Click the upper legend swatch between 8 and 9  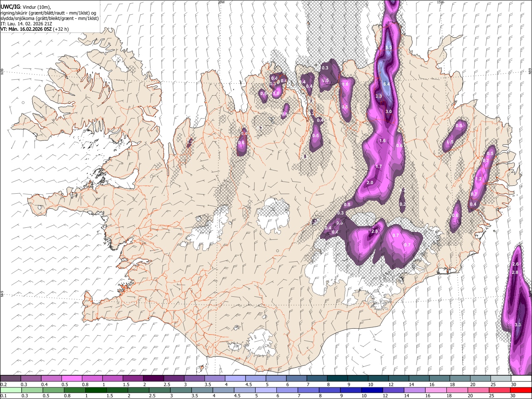coord(337,378)
